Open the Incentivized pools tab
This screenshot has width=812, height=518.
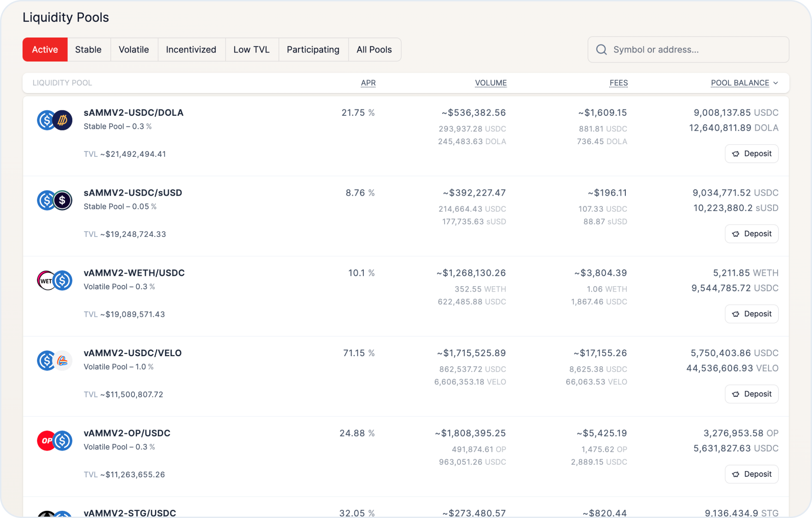[191, 50]
